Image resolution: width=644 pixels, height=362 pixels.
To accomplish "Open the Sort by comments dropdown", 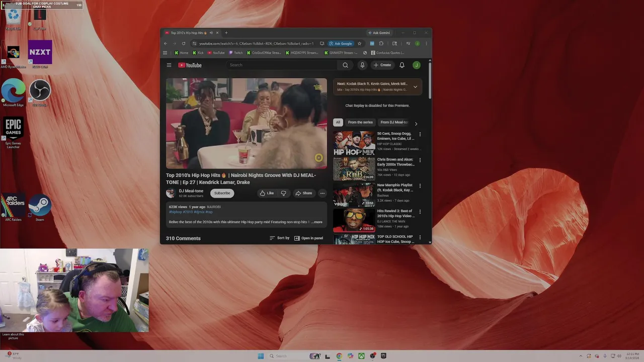I will 279,238.
